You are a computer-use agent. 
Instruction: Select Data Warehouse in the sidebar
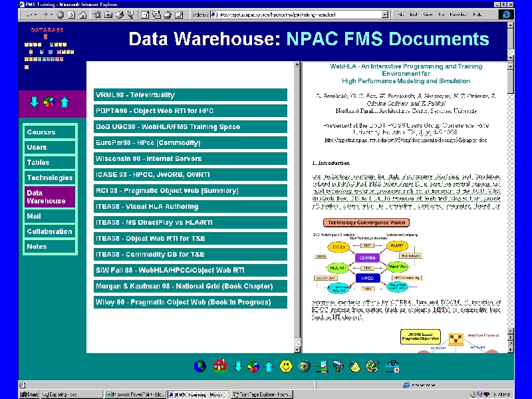pyautogui.click(x=50, y=197)
